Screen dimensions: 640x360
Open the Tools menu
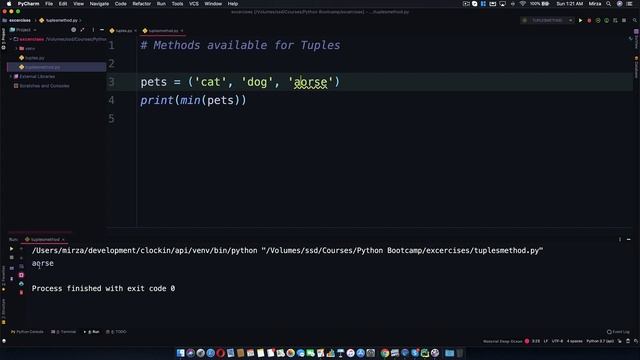pos(177,4)
